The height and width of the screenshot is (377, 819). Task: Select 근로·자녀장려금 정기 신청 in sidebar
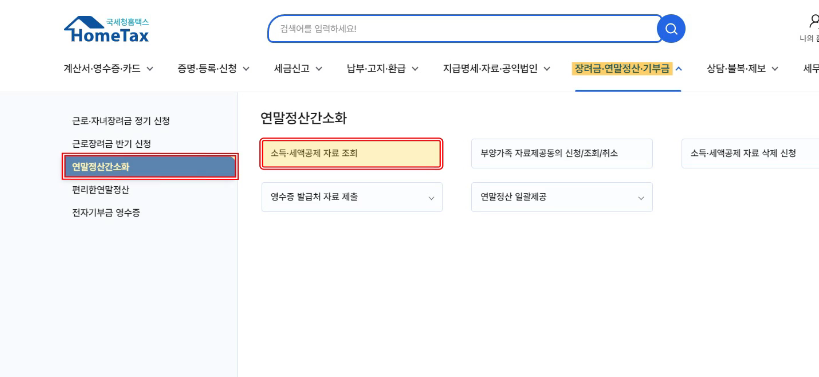(121, 121)
